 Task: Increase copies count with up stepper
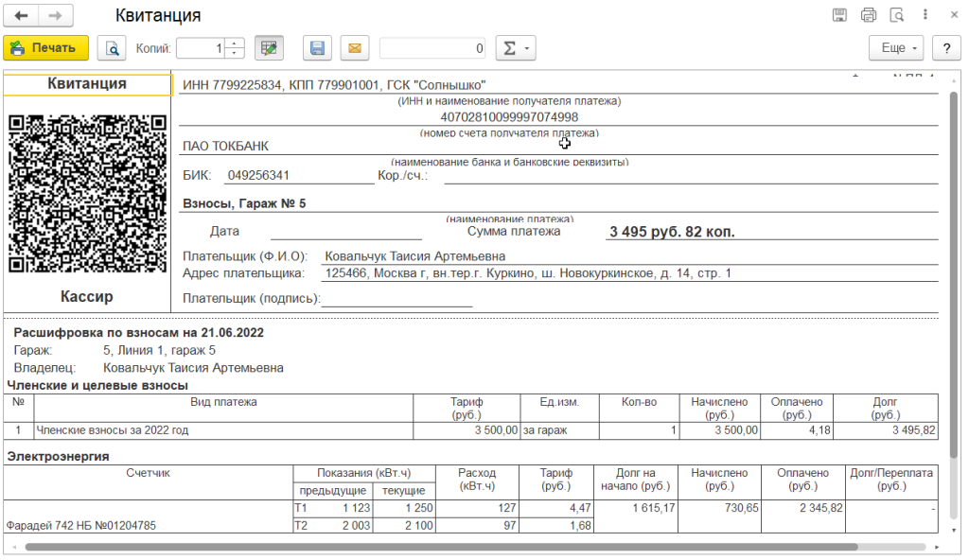pos(235,44)
